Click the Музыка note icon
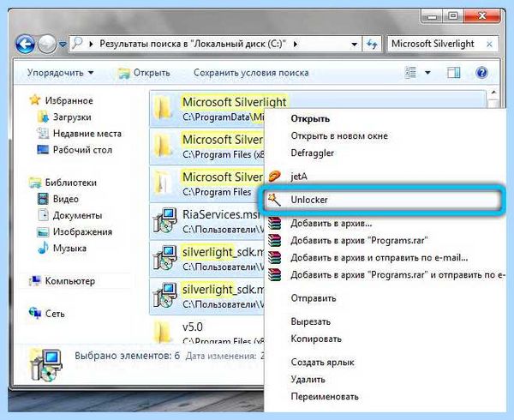 point(44,248)
